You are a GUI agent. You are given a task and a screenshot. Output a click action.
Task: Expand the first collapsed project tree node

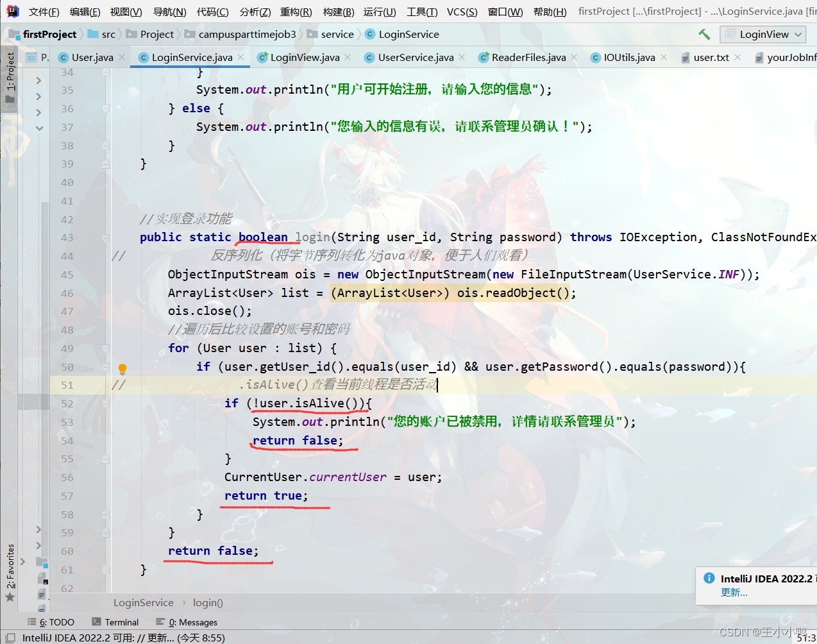(x=38, y=80)
